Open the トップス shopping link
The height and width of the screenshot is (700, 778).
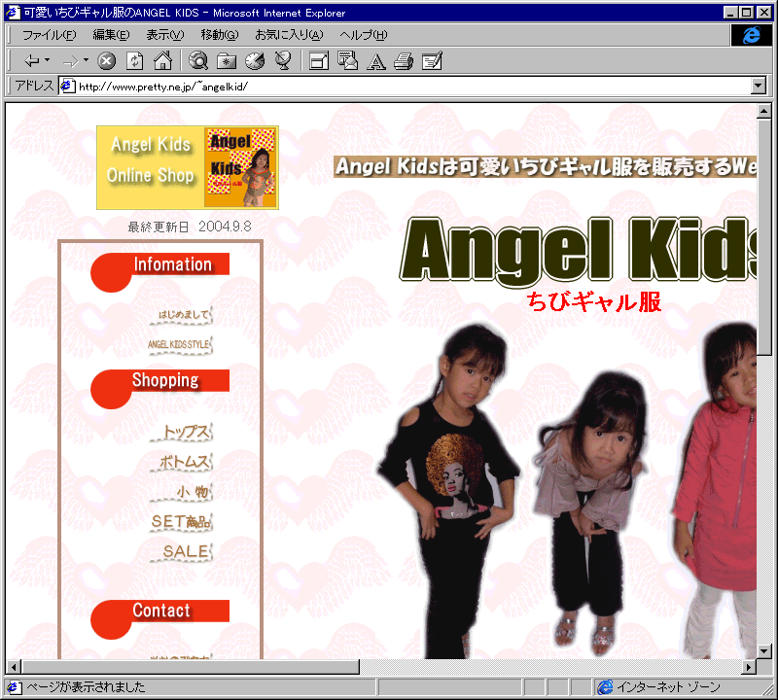tap(181, 432)
